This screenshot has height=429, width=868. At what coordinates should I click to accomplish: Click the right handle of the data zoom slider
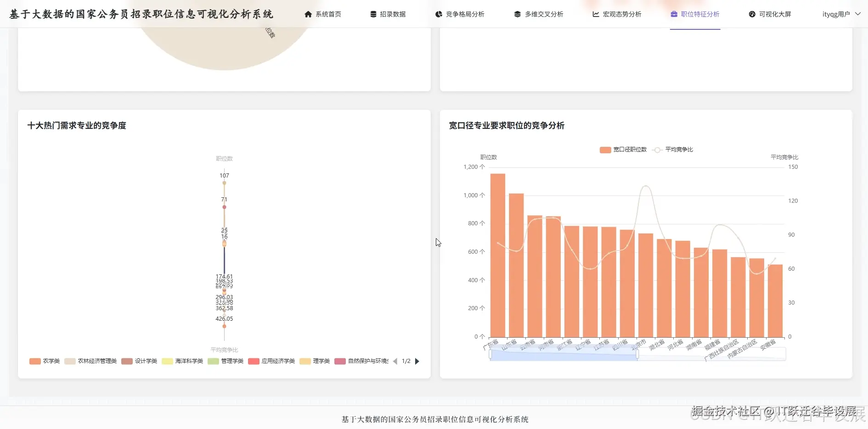coord(637,354)
